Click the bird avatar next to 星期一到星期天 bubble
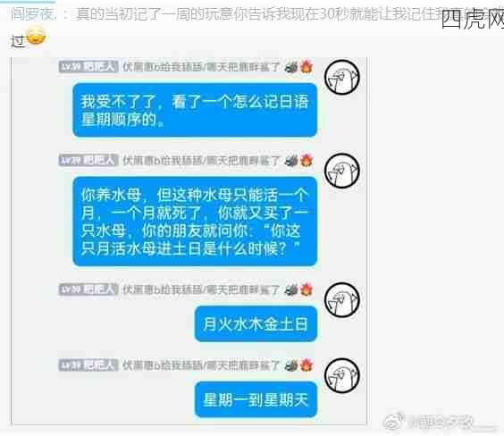Image resolution: width=504 pixels, height=436 pixels. pos(341,375)
